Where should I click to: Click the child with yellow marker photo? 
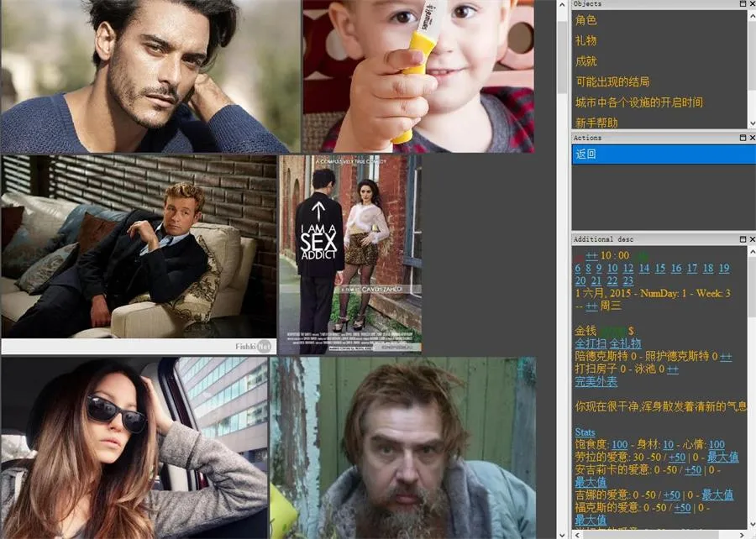418,76
